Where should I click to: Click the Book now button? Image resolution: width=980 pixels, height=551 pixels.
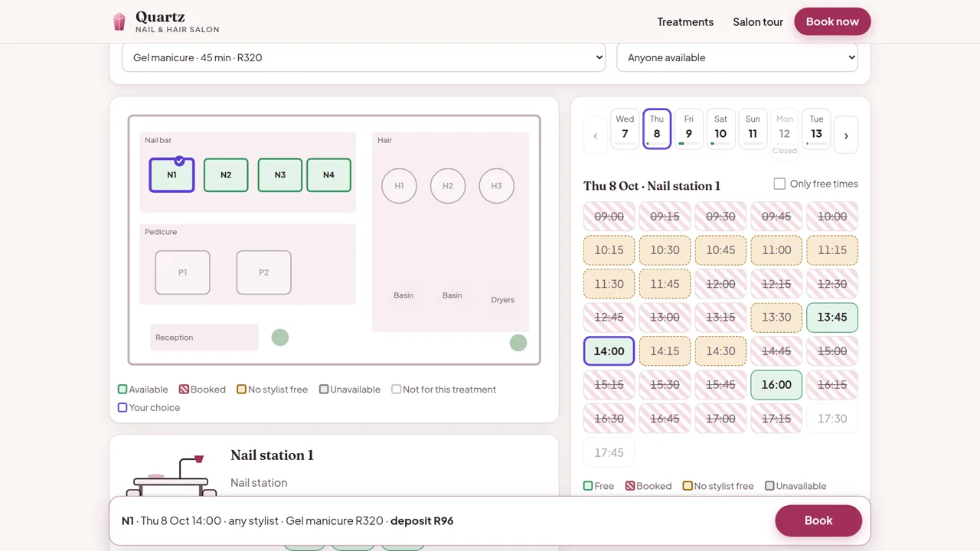click(832, 21)
